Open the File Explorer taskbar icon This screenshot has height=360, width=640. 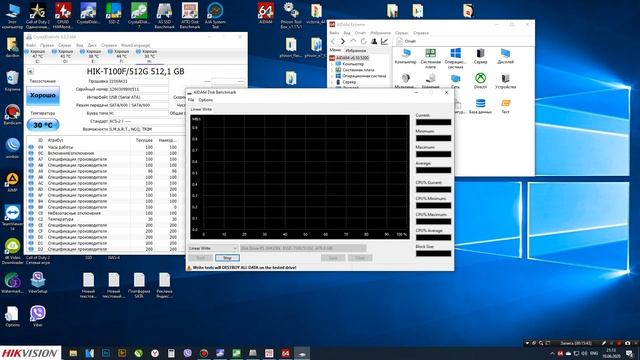coord(73,353)
